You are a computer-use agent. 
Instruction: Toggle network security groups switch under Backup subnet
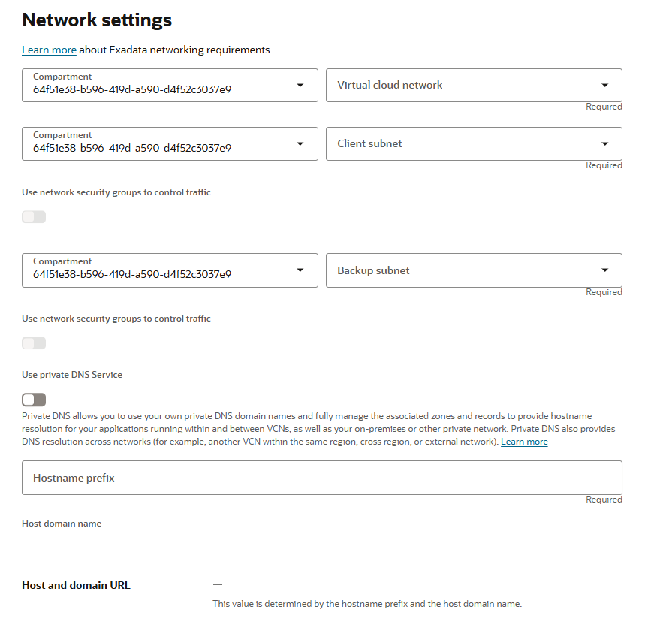pos(34,343)
